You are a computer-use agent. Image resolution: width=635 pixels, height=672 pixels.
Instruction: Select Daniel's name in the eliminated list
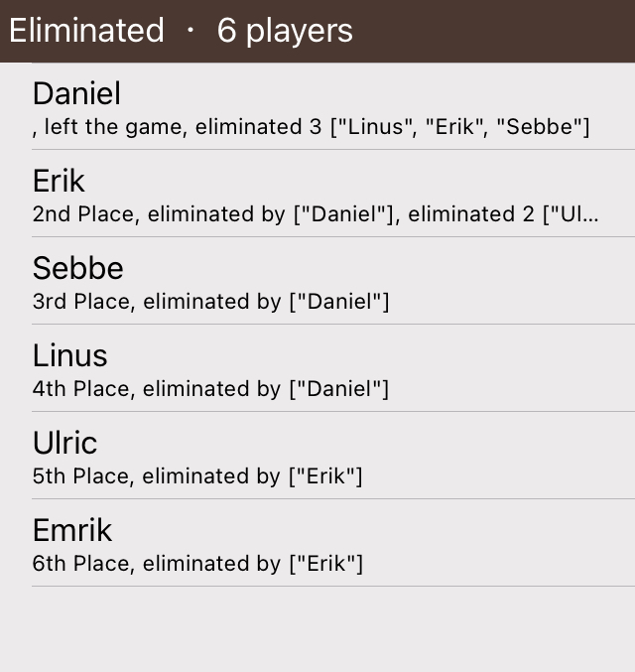[76, 94]
